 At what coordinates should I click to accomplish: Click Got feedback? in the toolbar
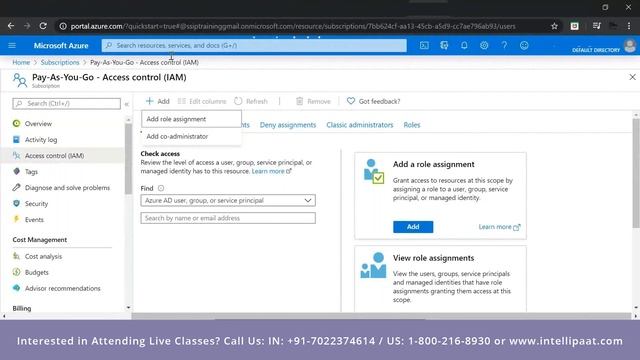[x=373, y=101]
